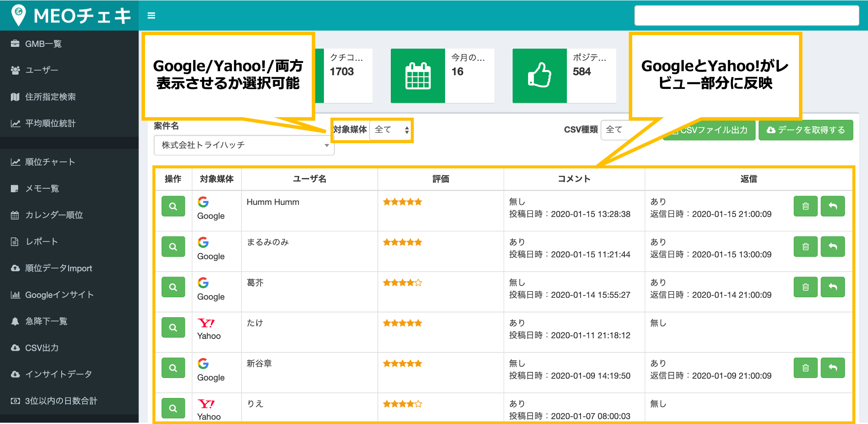Click the 操作 column header
This screenshot has width=868, height=424.
click(x=173, y=179)
